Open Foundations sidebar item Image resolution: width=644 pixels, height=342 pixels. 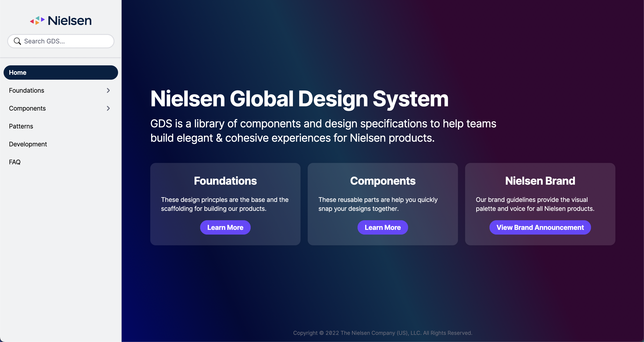click(27, 90)
